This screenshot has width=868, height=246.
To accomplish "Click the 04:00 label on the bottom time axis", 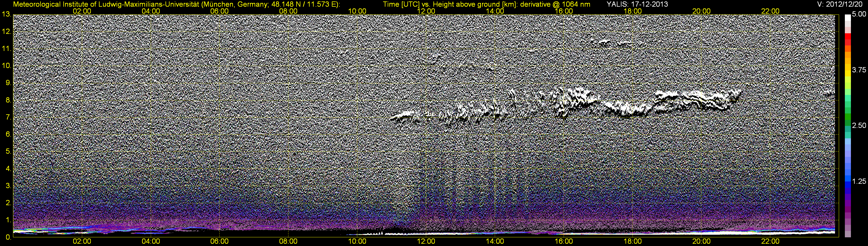I will [151, 242].
